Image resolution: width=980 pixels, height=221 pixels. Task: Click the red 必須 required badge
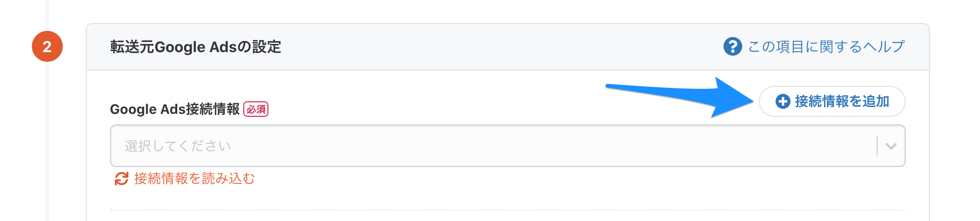pos(256,110)
